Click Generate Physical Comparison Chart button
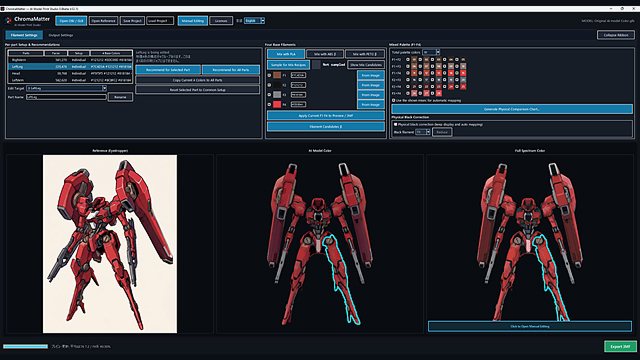This screenshot has height=360, width=640. tap(512, 109)
